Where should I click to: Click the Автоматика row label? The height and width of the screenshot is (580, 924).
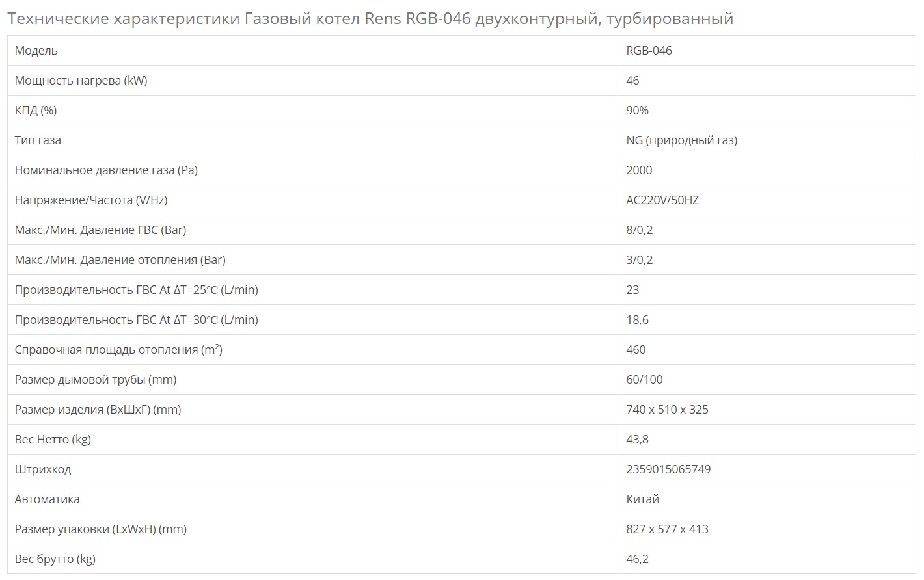point(47,499)
